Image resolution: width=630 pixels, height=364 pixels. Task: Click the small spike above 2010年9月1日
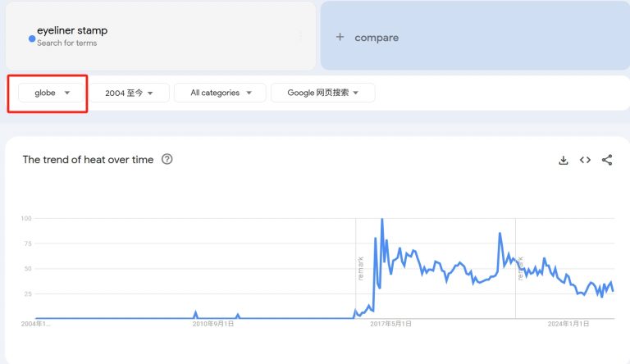tap(196, 312)
